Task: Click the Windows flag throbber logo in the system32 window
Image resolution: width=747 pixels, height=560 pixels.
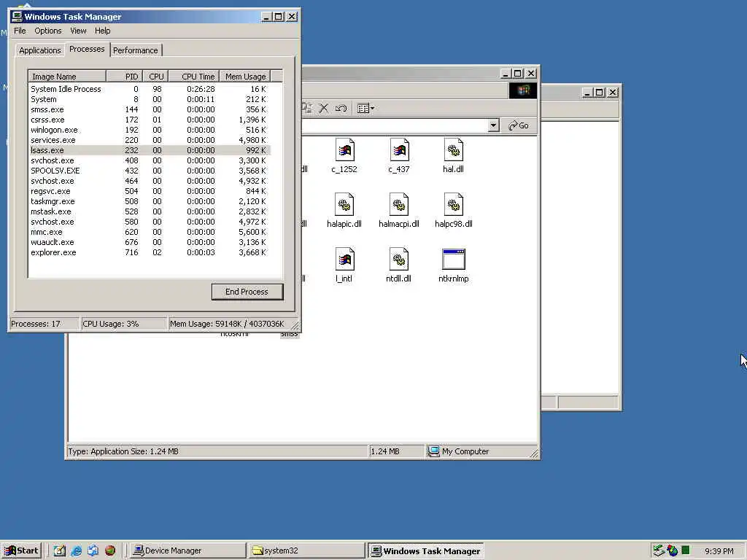Action: click(x=522, y=90)
